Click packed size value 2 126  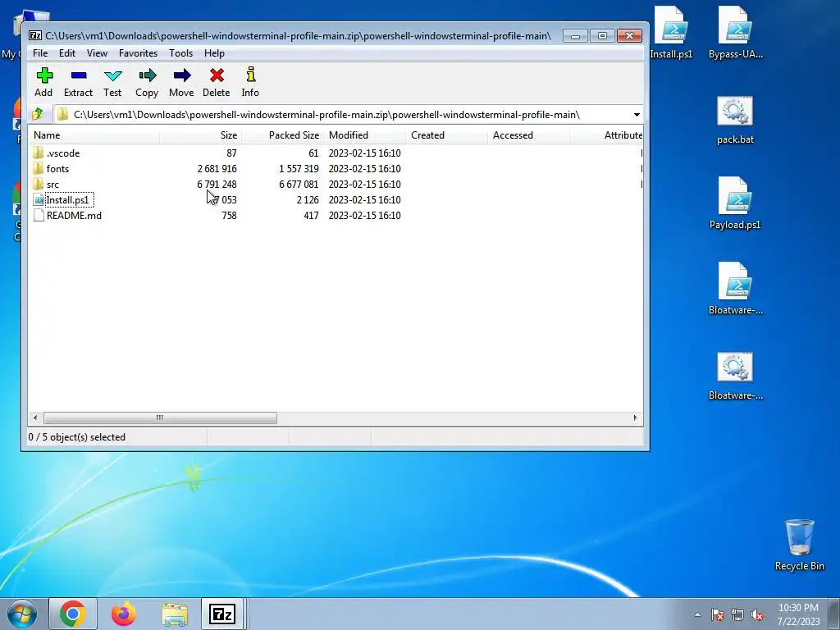[x=308, y=200]
